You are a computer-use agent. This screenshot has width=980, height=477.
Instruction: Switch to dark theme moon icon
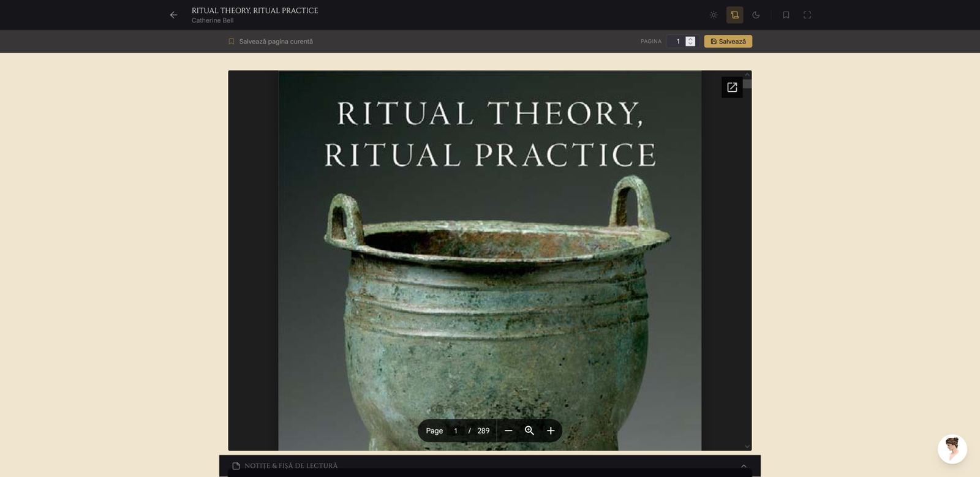point(756,15)
